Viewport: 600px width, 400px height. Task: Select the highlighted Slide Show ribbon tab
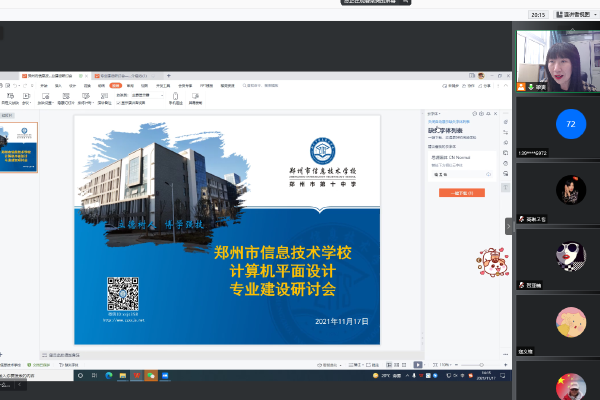pos(116,86)
